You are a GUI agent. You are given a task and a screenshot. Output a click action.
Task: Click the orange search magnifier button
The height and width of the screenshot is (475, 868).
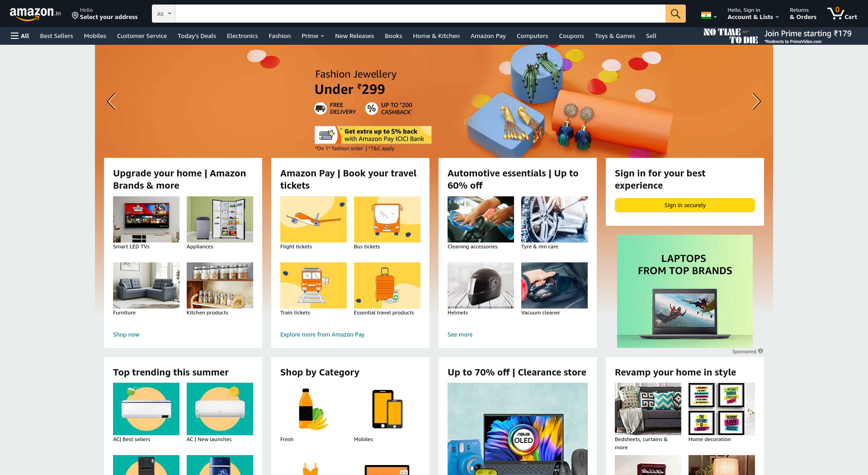click(675, 14)
